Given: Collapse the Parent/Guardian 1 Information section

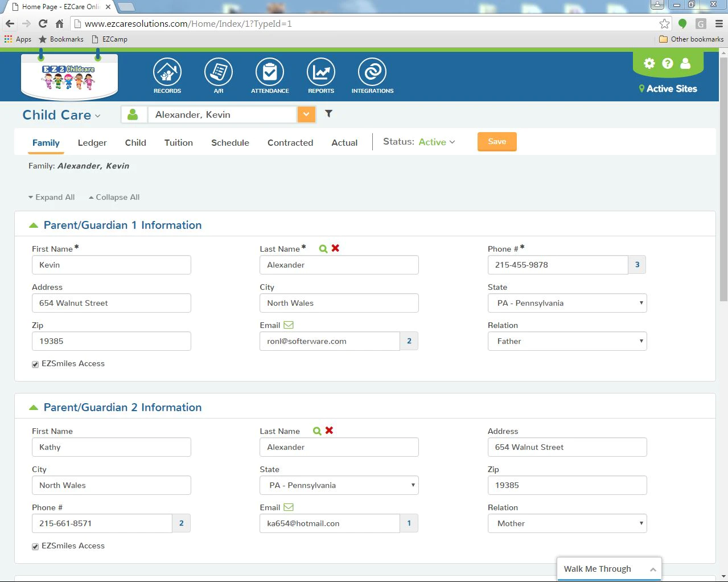Looking at the screenshot, I should tap(34, 226).
